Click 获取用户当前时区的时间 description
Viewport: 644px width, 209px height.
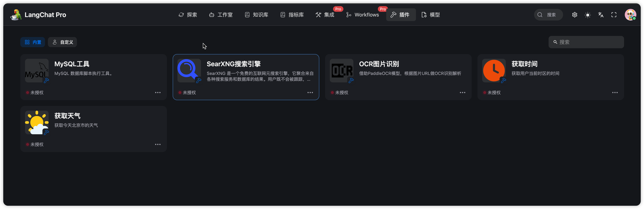coord(535,73)
